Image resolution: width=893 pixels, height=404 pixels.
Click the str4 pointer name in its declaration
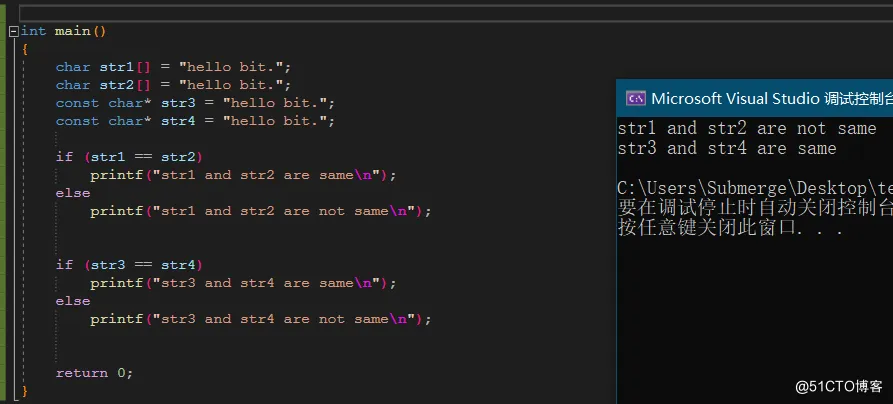178,121
